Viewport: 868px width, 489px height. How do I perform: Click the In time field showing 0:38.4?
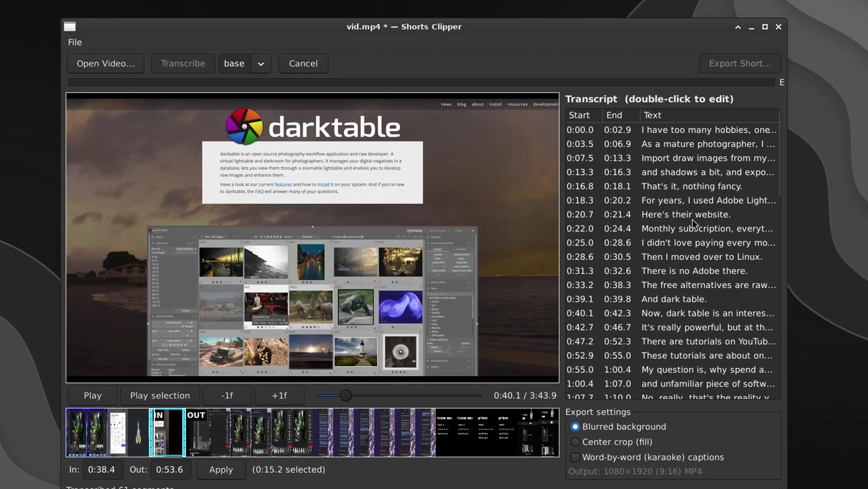coord(102,470)
